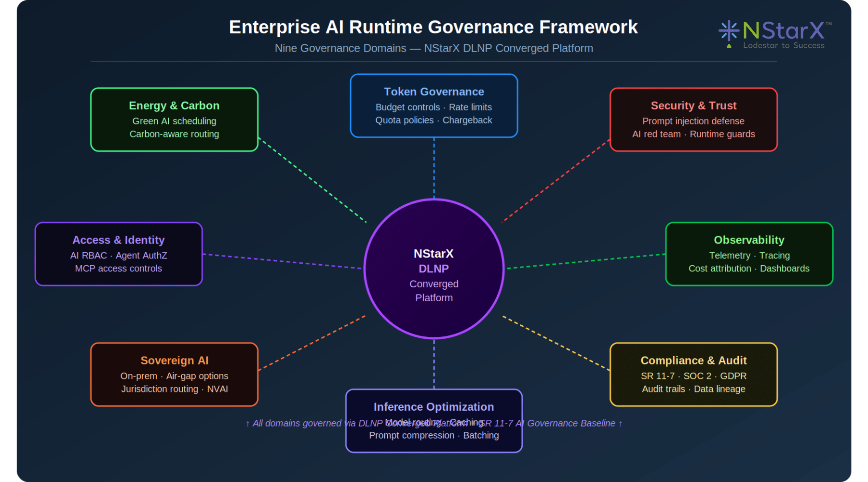868x482 pixels.
Task: Click 'Prompt compression · Batching' line
Action: (x=434, y=435)
